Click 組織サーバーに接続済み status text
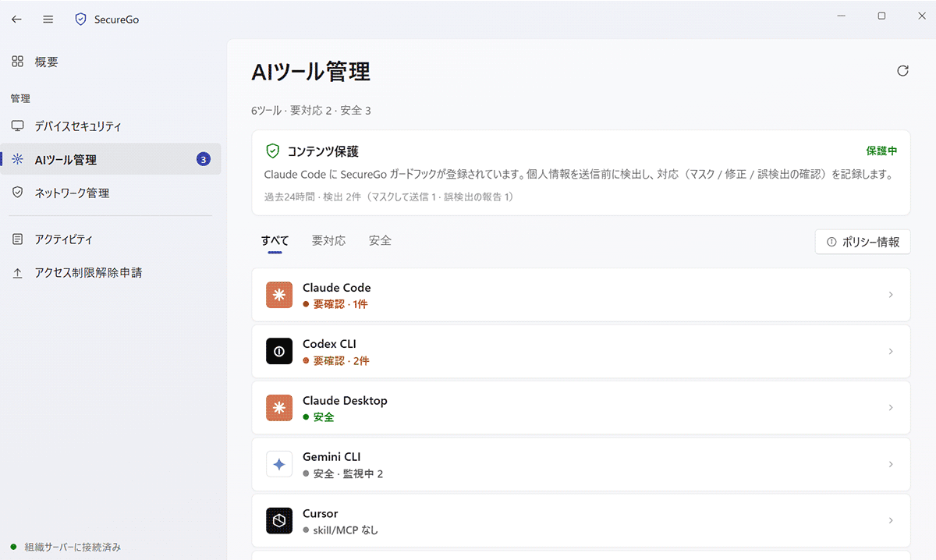 click(73, 547)
